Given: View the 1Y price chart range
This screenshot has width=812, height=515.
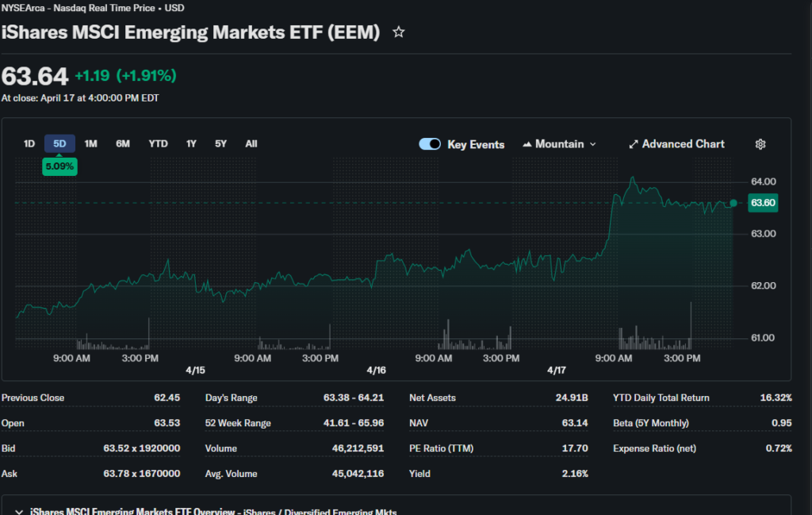Looking at the screenshot, I should 191,143.
